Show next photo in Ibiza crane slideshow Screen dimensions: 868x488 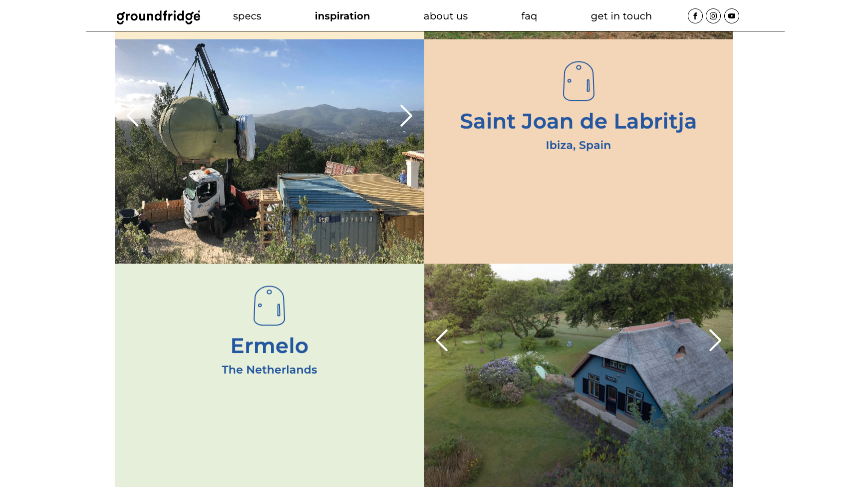[406, 116]
